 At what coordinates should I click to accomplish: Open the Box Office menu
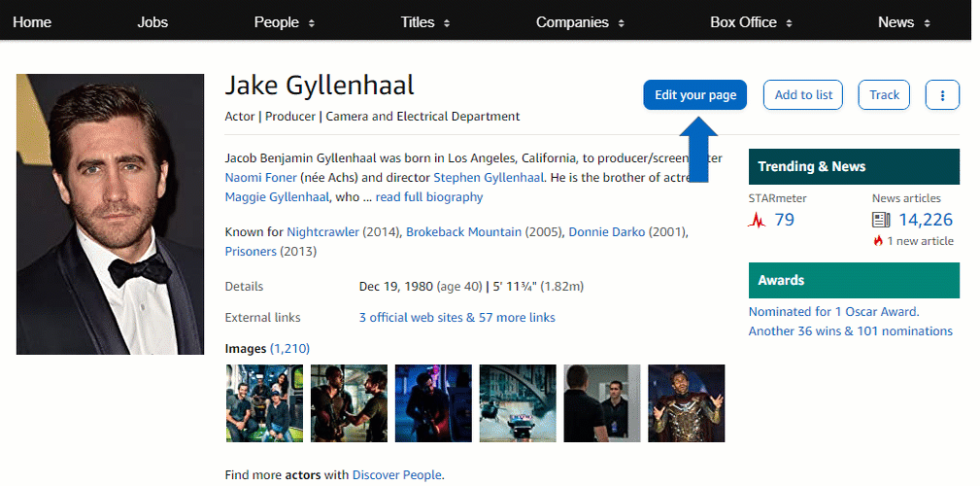click(752, 22)
